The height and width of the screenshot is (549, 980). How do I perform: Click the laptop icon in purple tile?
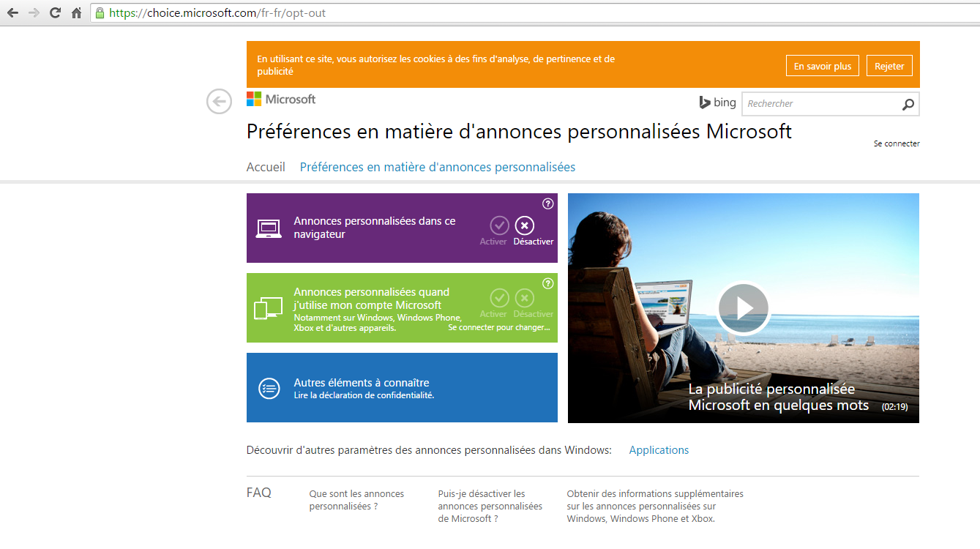coord(269,228)
